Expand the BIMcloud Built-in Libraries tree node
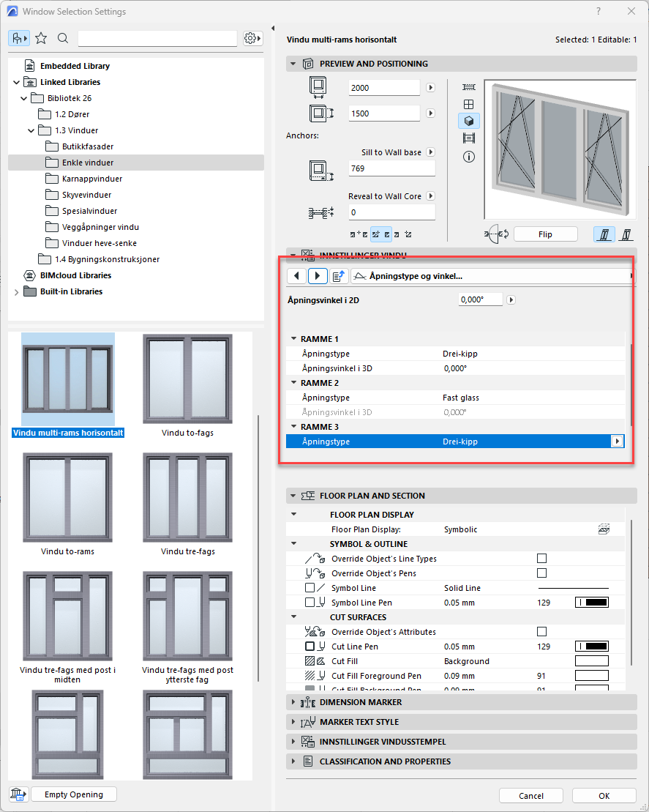The height and width of the screenshot is (812, 649). click(x=17, y=291)
